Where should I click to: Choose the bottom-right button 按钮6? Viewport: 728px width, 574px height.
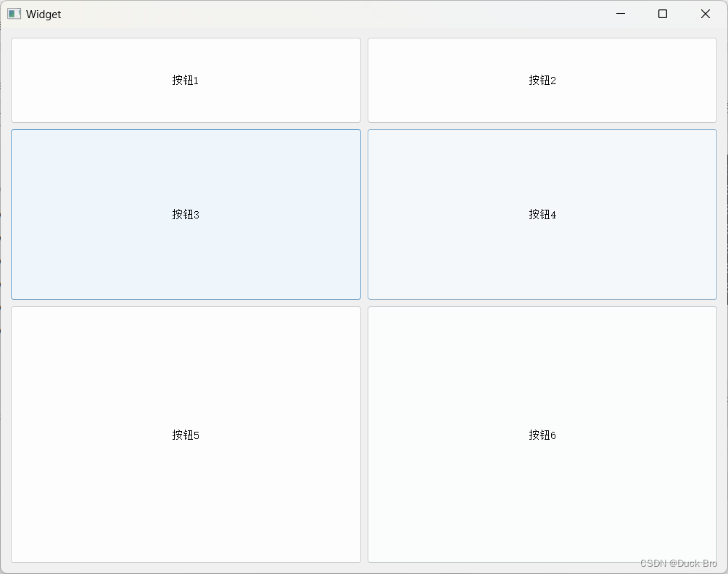tap(542, 435)
